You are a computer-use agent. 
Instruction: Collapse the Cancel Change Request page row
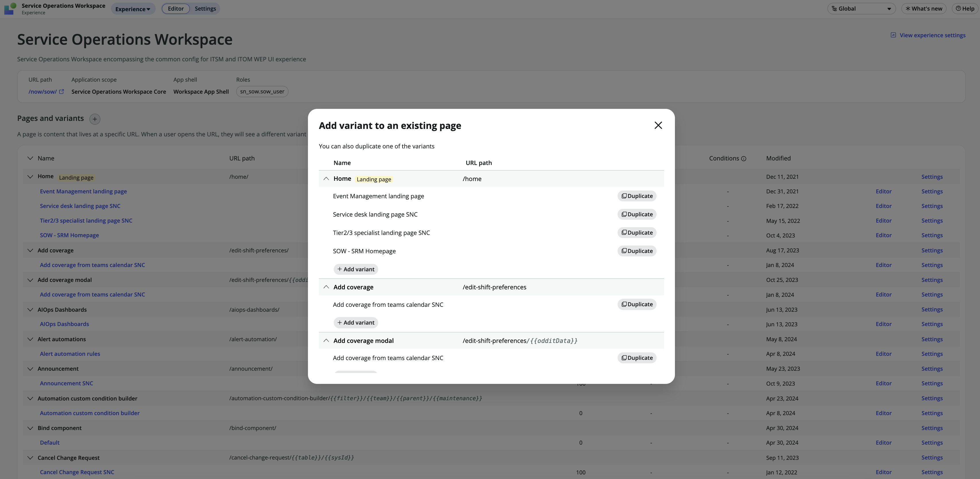coord(30,458)
